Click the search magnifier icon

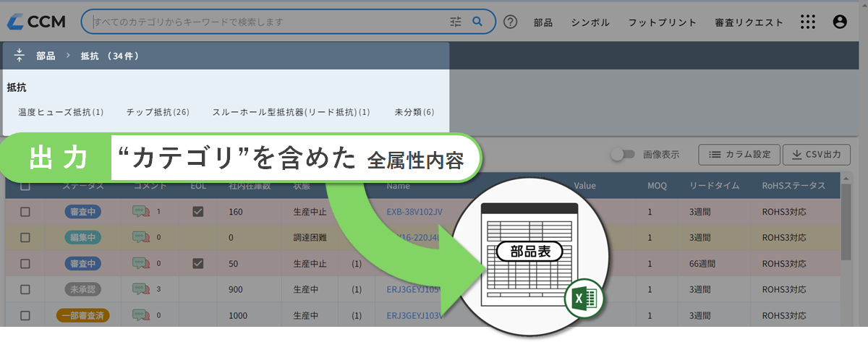click(x=477, y=22)
